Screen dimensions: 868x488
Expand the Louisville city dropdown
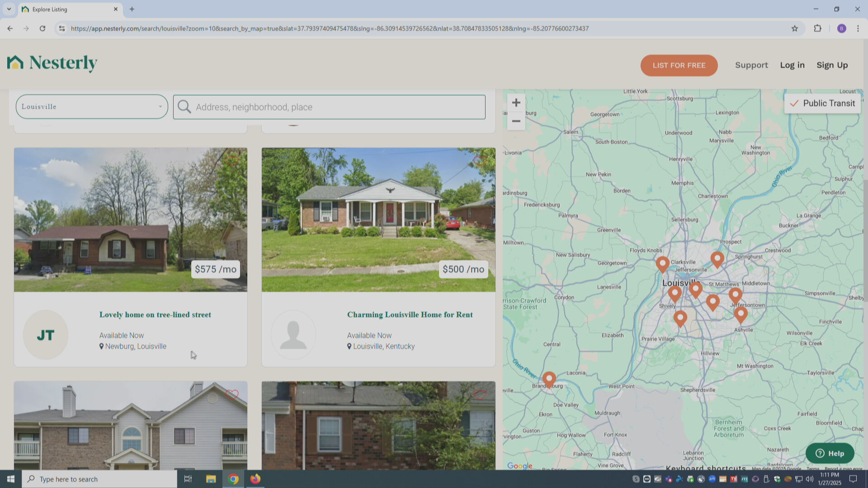click(92, 107)
